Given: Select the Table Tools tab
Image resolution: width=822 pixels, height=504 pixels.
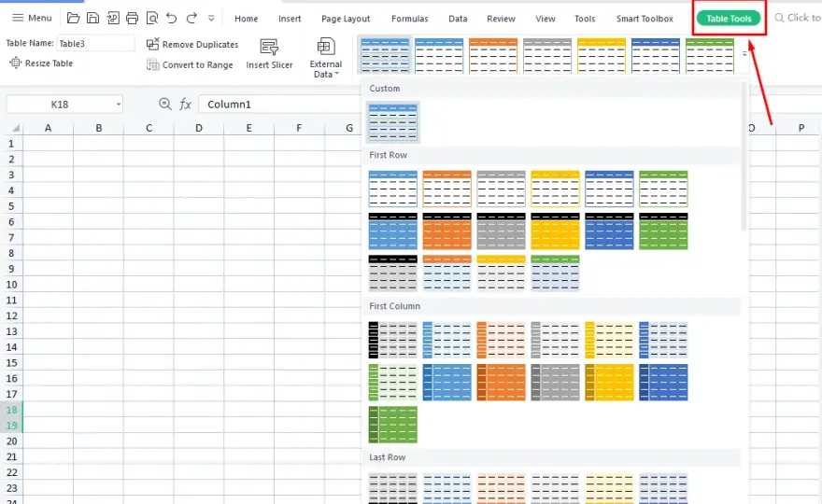Looking at the screenshot, I should point(729,19).
